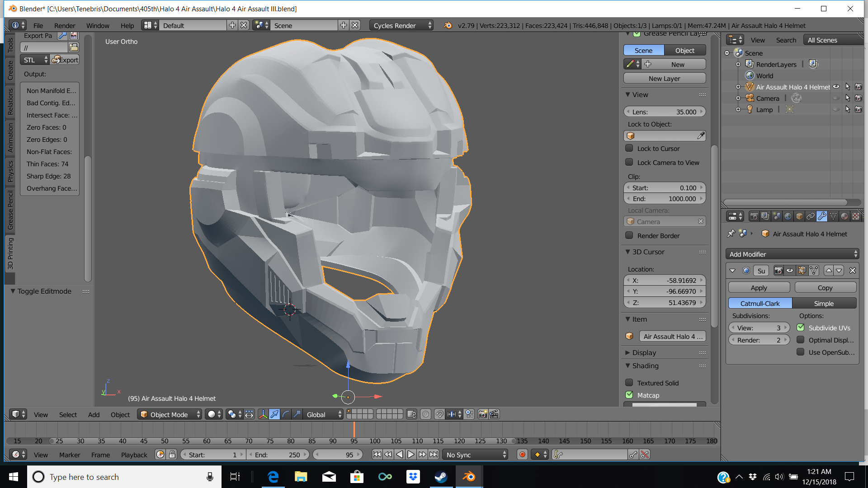Select the translate manipulator arrow icon

(x=274, y=414)
